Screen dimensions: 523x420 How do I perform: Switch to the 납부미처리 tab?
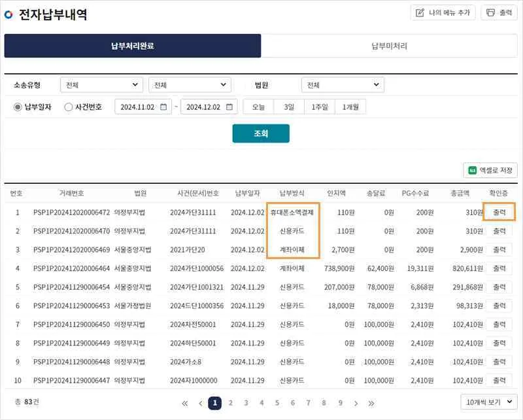[x=389, y=46]
